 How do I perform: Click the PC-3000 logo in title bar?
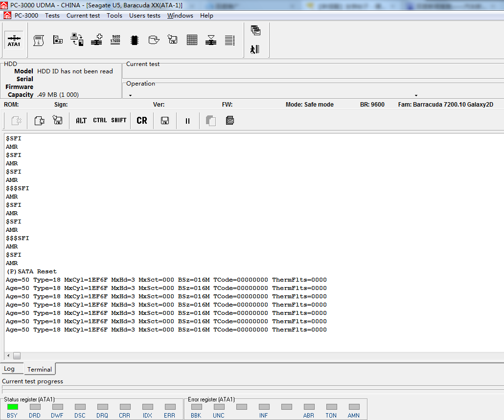tap(4, 5)
